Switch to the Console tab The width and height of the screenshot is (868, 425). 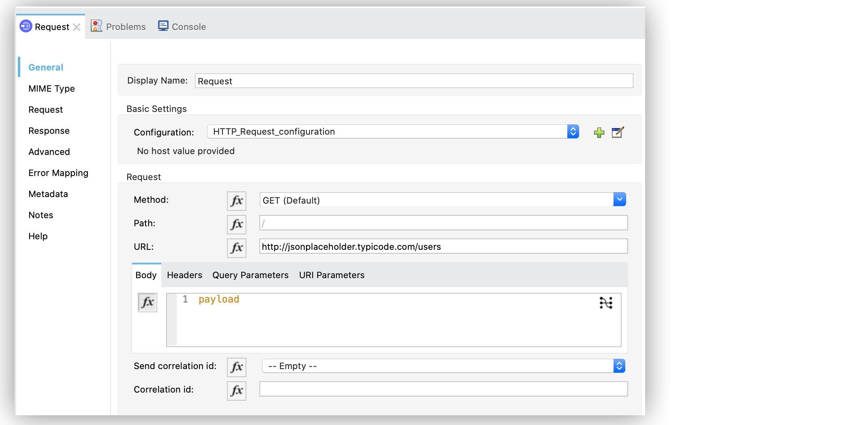pos(182,27)
